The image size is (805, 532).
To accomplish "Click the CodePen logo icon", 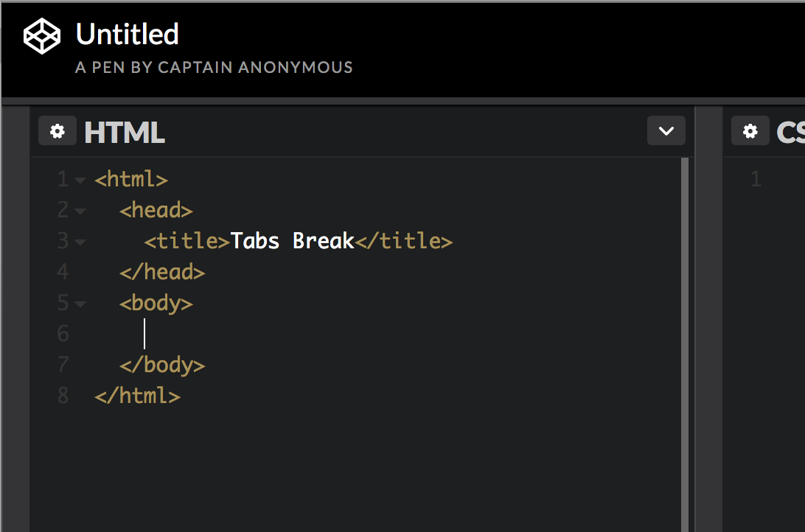I will coord(42,36).
